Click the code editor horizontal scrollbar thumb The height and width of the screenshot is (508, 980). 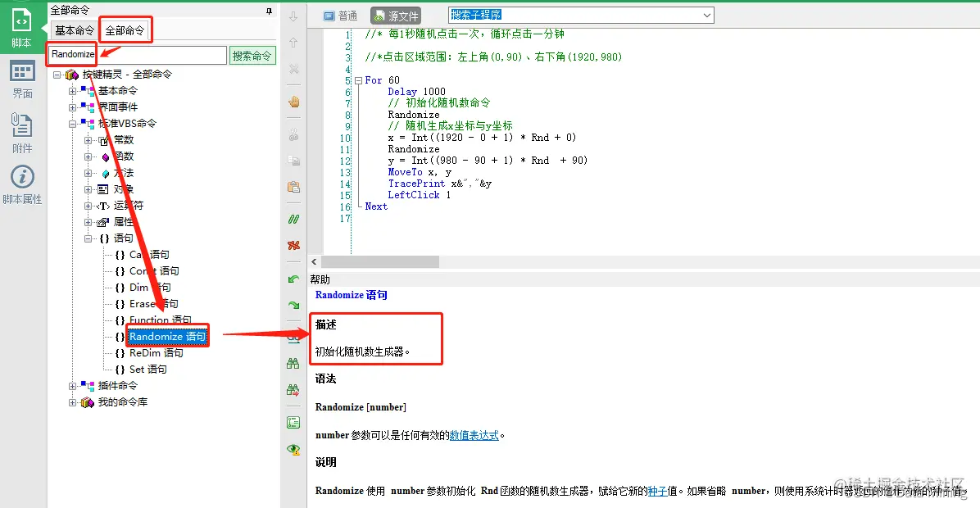point(381,262)
